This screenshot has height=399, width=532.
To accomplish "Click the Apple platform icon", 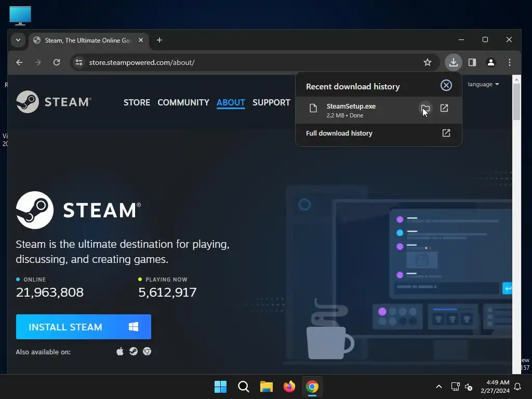I will tap(120, 352).
